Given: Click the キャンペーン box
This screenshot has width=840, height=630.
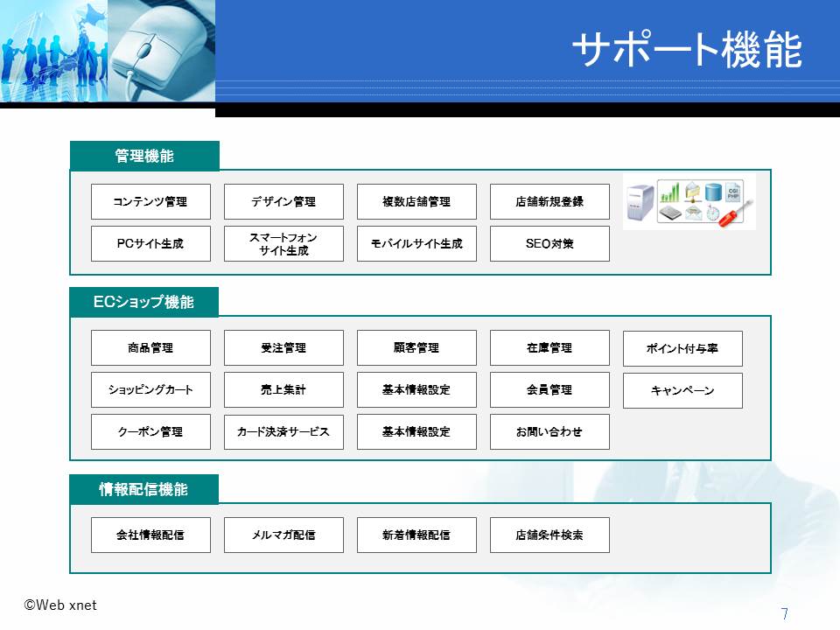Looking at the screenshot, I should point(682,390).
